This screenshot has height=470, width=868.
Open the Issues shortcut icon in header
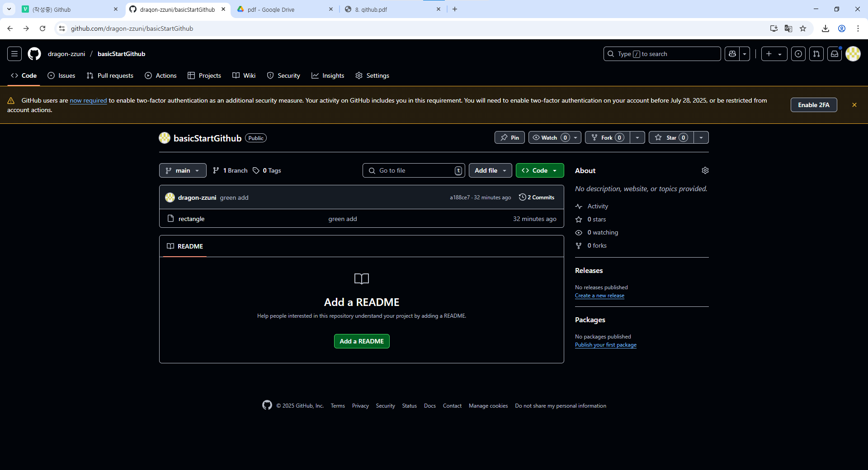click(798, 54)
